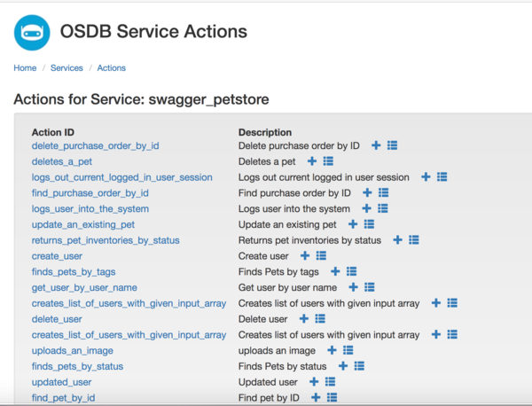Click list icon next to Deletes a pet
532x406 pixels.
(328, 161)
